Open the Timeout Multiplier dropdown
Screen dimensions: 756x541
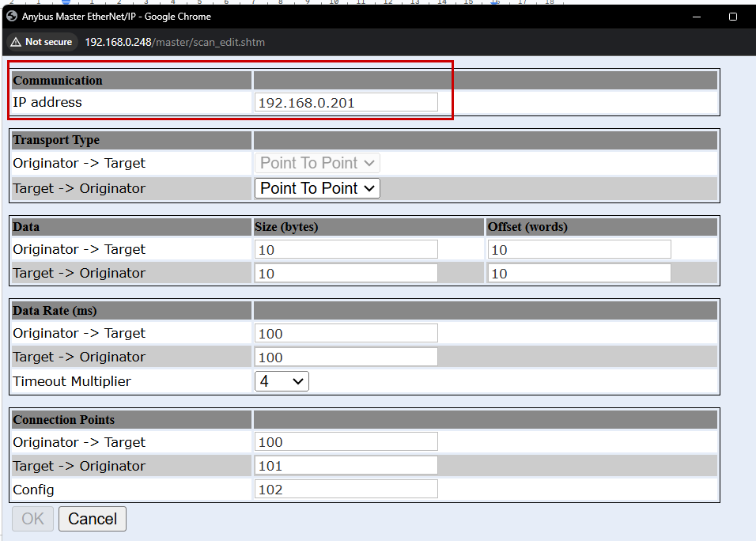(282, 381)
